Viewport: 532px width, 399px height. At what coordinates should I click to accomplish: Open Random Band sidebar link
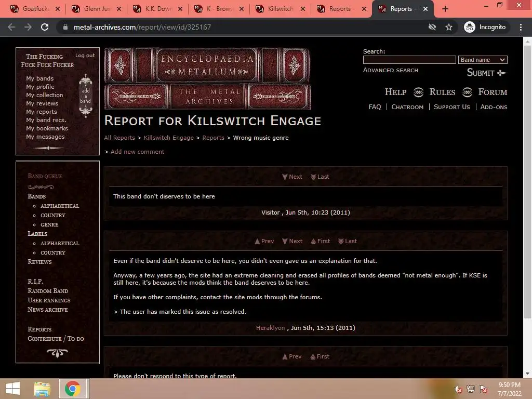click(x=48, y=291)
